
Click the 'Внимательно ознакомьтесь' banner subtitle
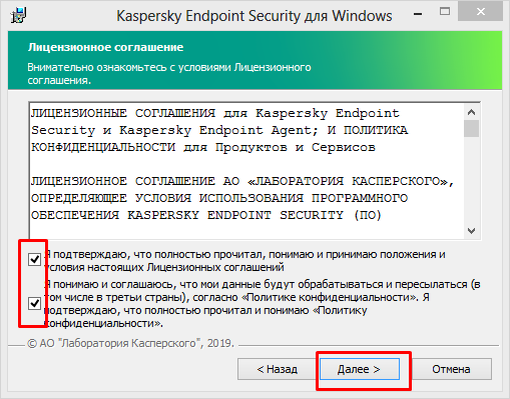click(169, 74)
